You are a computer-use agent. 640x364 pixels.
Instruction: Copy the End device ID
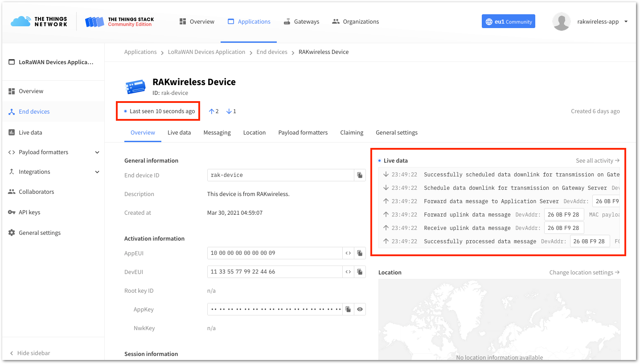[360, 175]
